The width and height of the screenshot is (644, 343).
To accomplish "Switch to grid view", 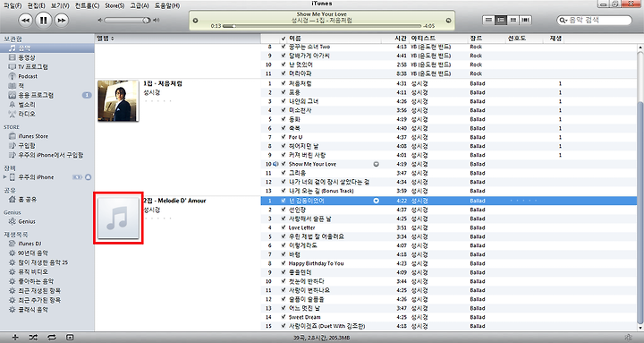I will click(513, 20).
